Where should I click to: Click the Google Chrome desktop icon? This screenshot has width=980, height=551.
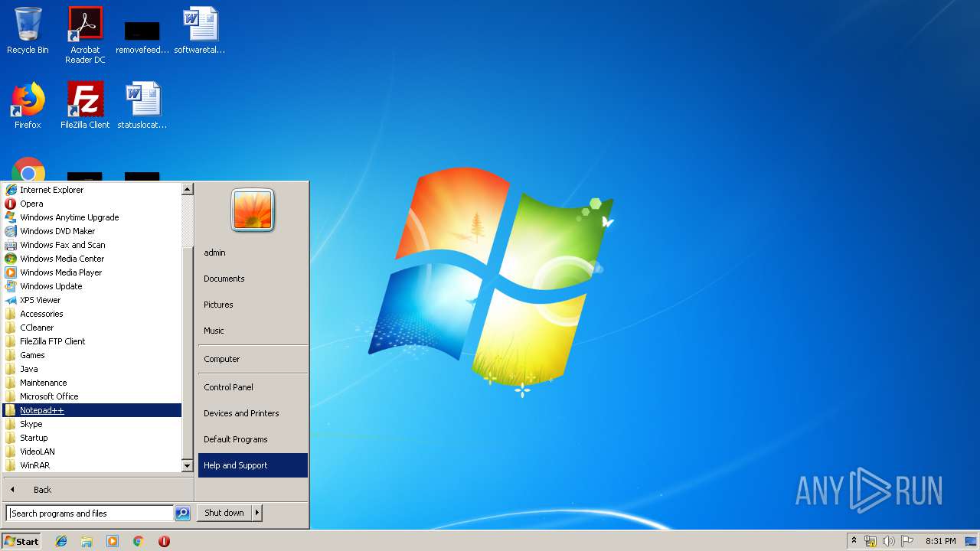point(28,170)
